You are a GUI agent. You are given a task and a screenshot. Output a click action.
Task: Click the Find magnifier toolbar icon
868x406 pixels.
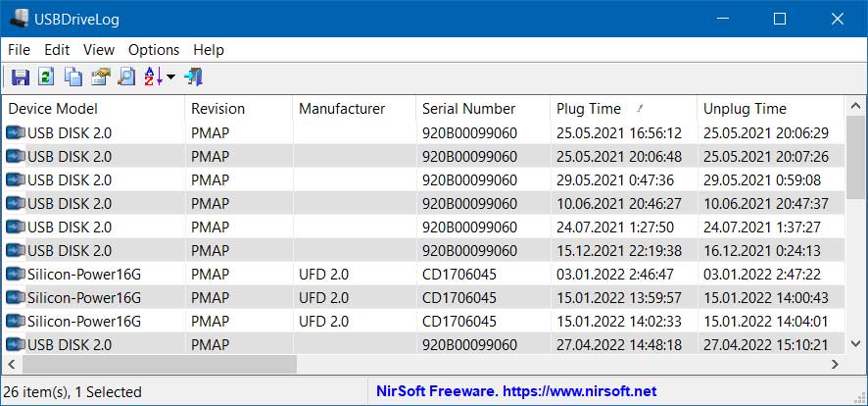click(x=126, y=77)
